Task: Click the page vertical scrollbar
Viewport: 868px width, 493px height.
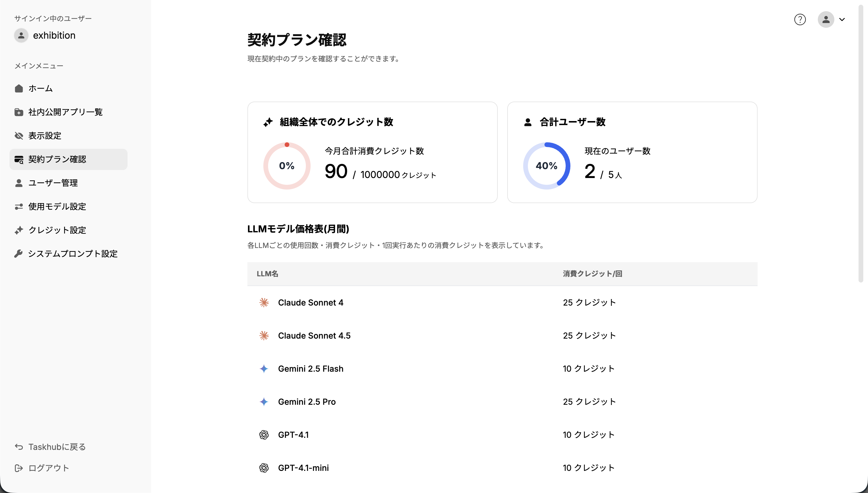Action: pyautogui.click(x=860, y=142)
